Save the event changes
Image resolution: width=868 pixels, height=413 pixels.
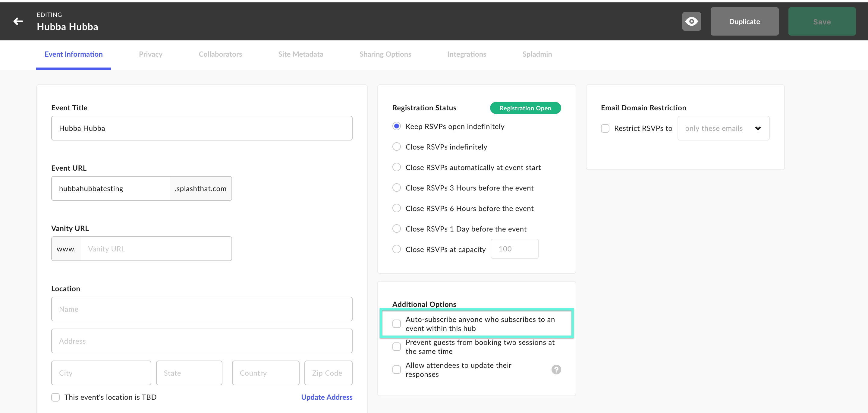click(x=822, y=22)
